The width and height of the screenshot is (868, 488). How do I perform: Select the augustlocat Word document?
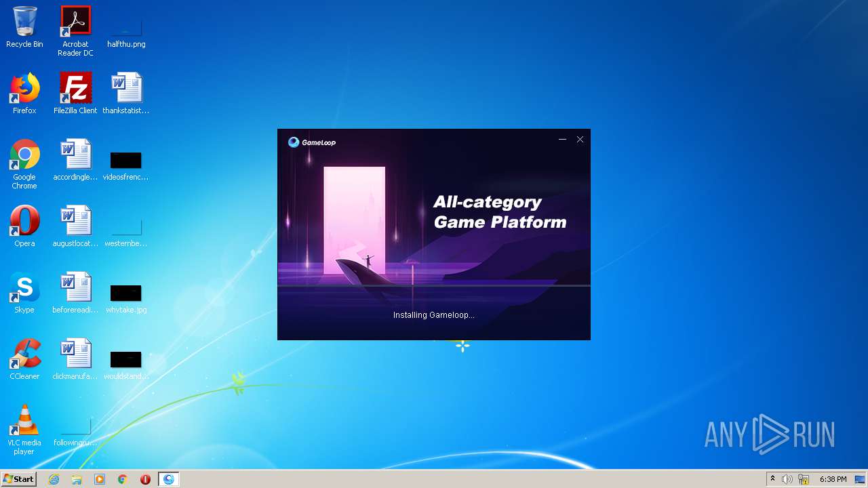(75, 226)
